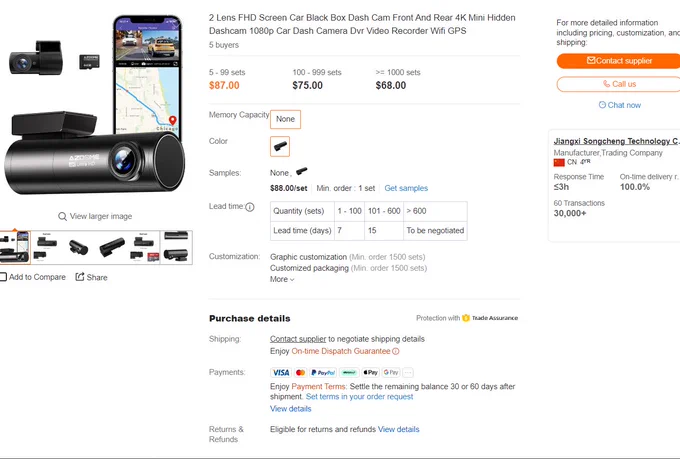Screen dimensions: 680x459
Task: Select the None memory capacity option
Action: click(x=285, y=119)
